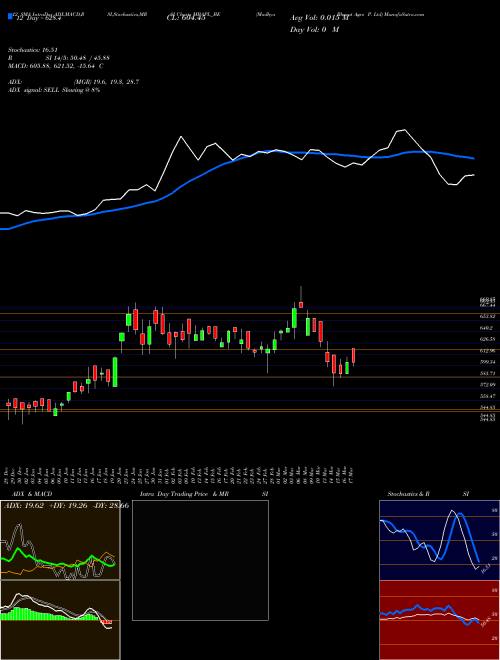Click the 558.47 price axis label
Viewport: 500px width, 660px height.
click(x=487, y=396)
